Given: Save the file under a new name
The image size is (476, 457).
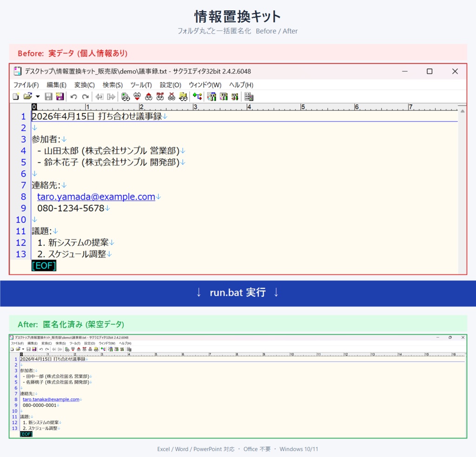Looking at the screenshot, I should 60,96.
